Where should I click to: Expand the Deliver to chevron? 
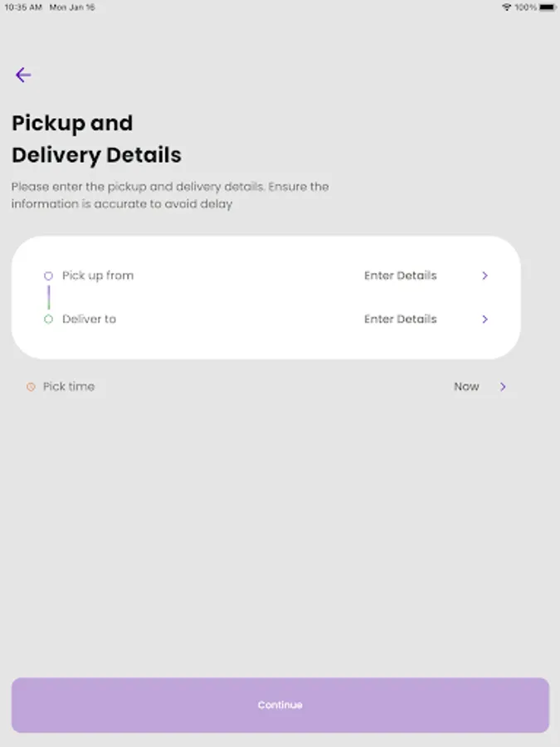coord(485,320)
